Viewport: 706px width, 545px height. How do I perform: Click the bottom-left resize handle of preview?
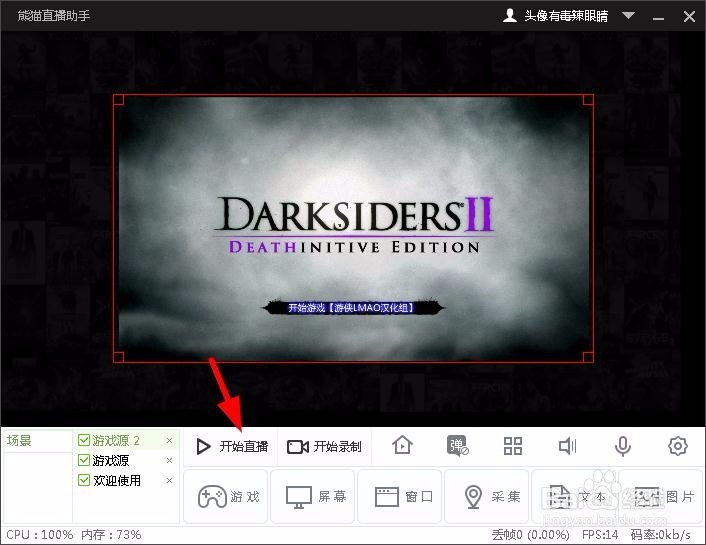[x=118, y=357]
